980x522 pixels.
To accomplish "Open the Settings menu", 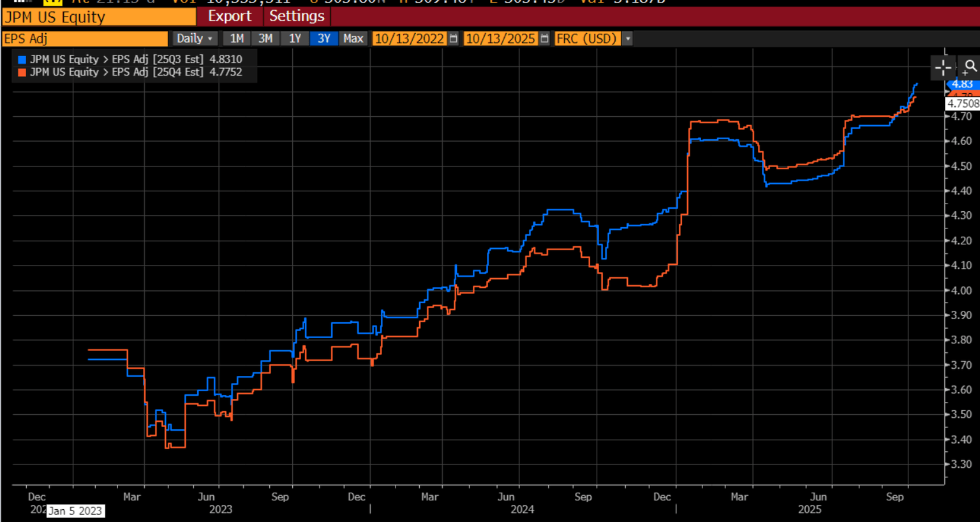I will 297,17.
